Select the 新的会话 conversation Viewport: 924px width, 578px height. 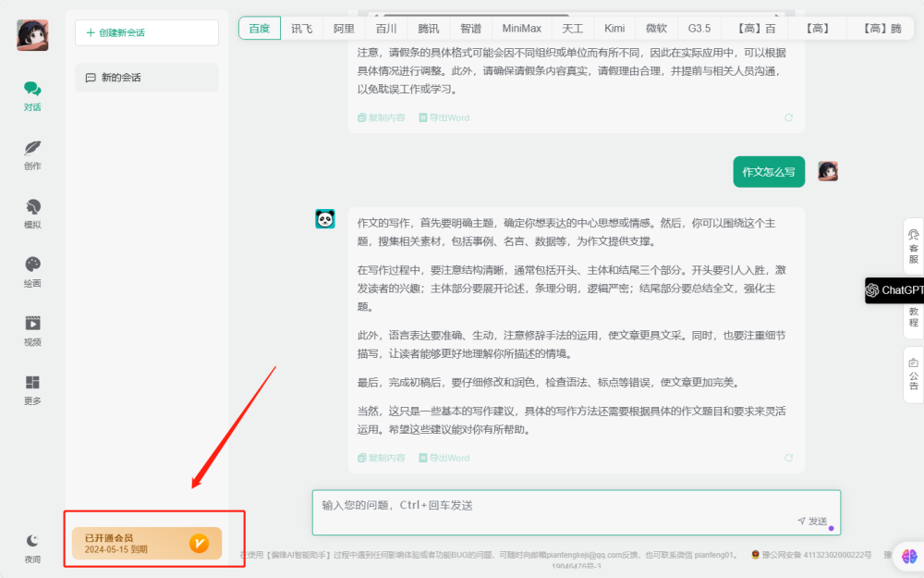[147, 78]
